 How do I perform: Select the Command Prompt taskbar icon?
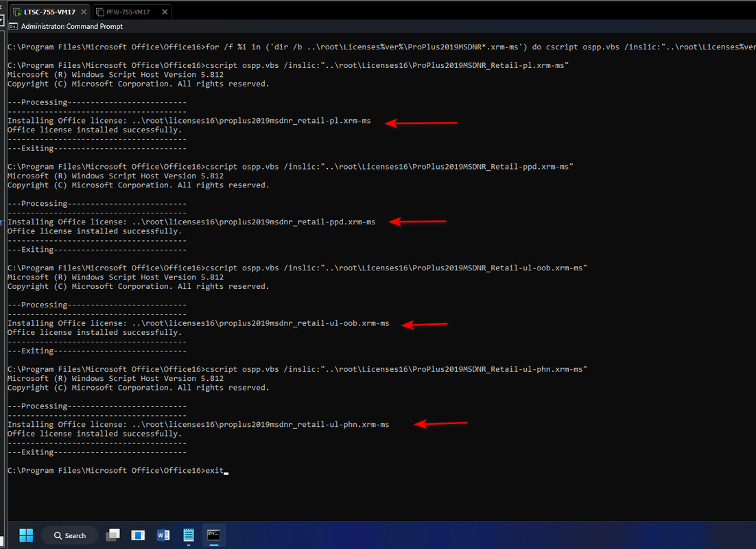(x=213, y=535)
